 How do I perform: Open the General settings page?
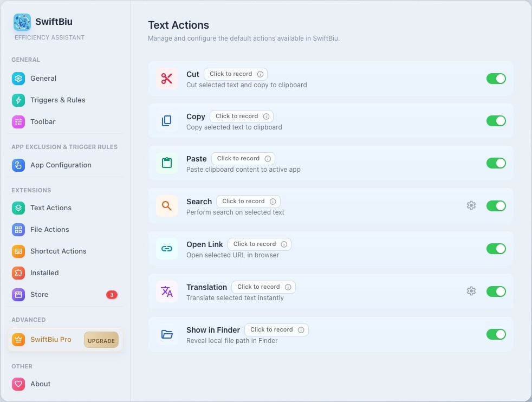[65, 79]
